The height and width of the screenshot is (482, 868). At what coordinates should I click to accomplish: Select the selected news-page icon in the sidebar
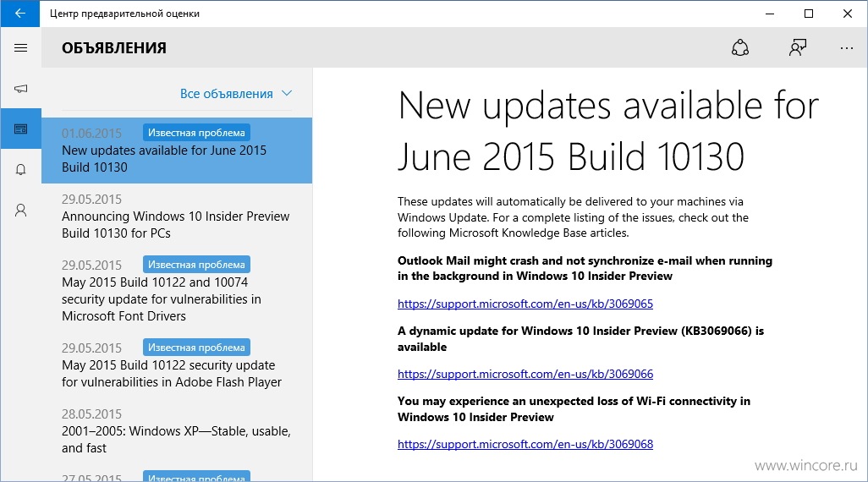[x=20, y=129]
